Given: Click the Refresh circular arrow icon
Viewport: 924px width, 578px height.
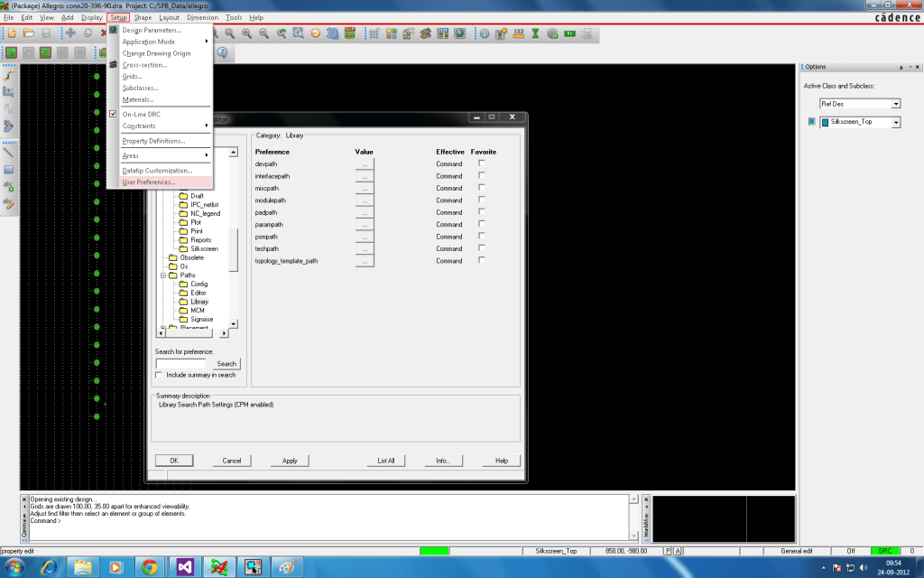Looking at the screenshot, I should point(315,33).
